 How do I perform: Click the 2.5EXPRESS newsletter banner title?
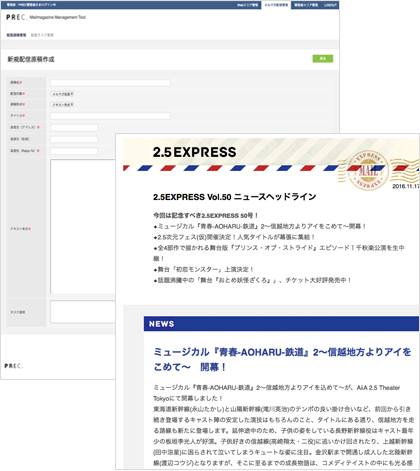point(194,152)
